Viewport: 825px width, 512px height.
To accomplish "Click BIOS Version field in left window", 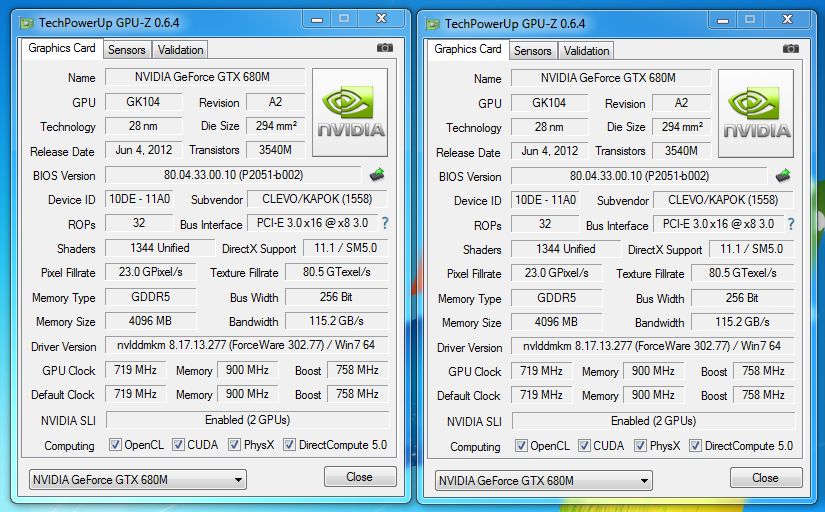I will pos(233,175).
